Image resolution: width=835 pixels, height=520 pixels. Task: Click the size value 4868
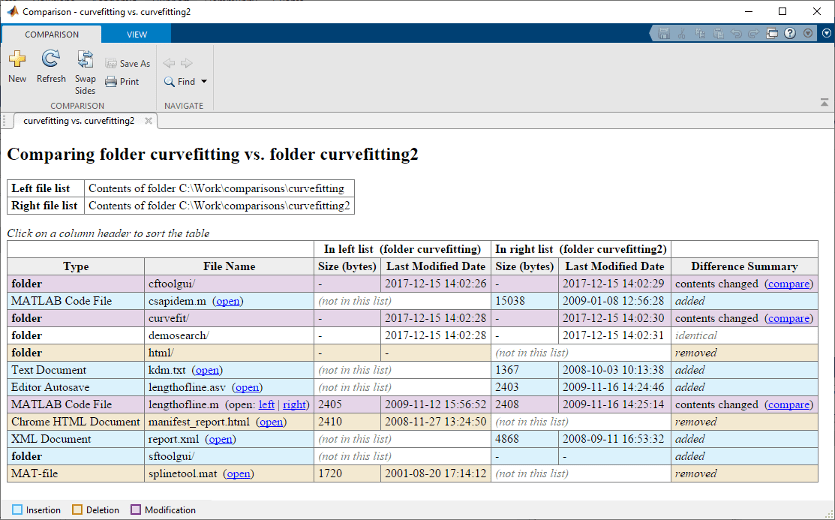[507, 439]
